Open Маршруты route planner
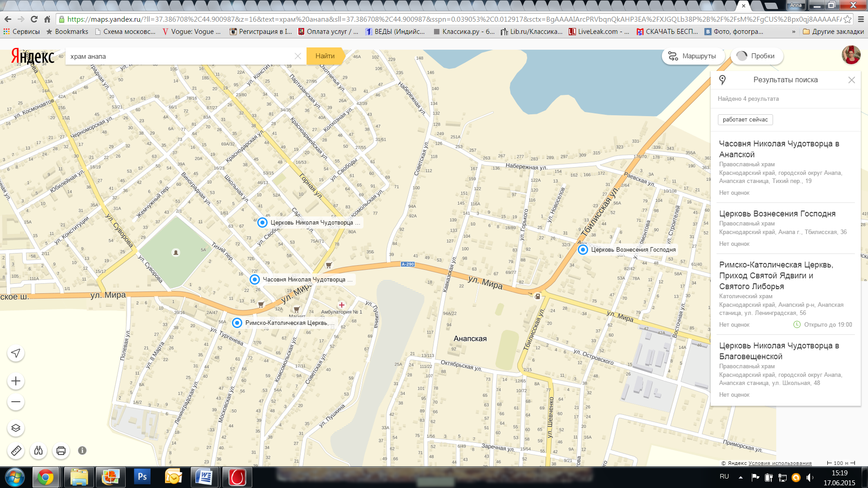 coord(693,56)
